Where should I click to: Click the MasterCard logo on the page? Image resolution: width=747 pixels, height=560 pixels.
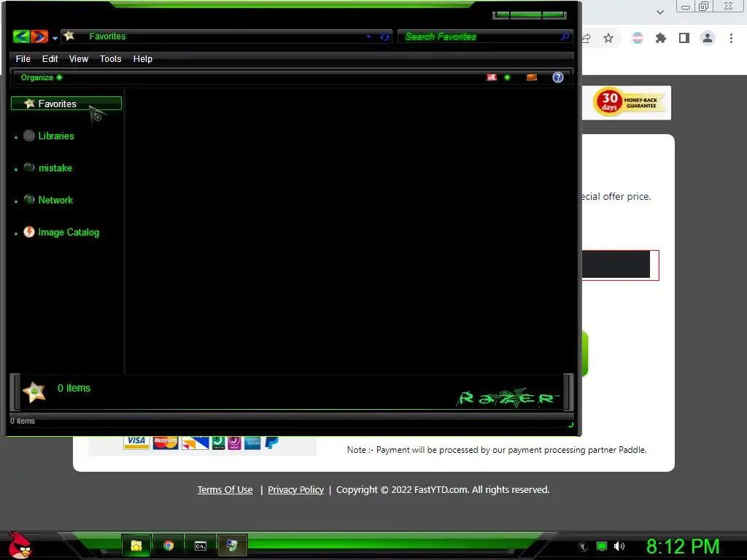click(x=166, y=443)
